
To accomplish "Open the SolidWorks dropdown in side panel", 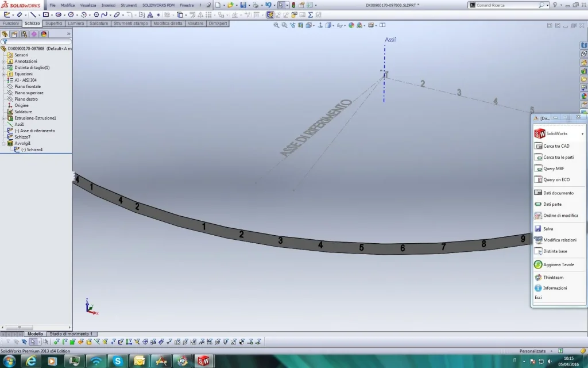I will [x=582, y=133].
